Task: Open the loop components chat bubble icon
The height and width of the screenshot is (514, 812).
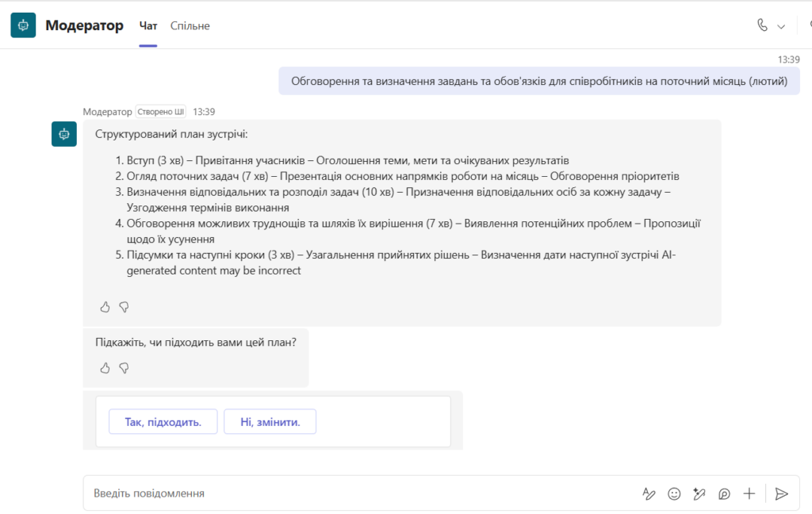Action: coord(724,494)
